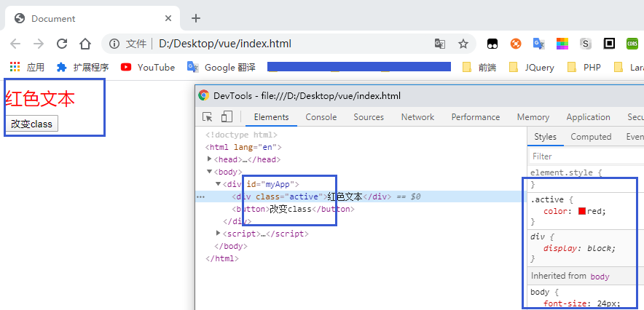Switch to the Application tab

[x=588, y=117]
